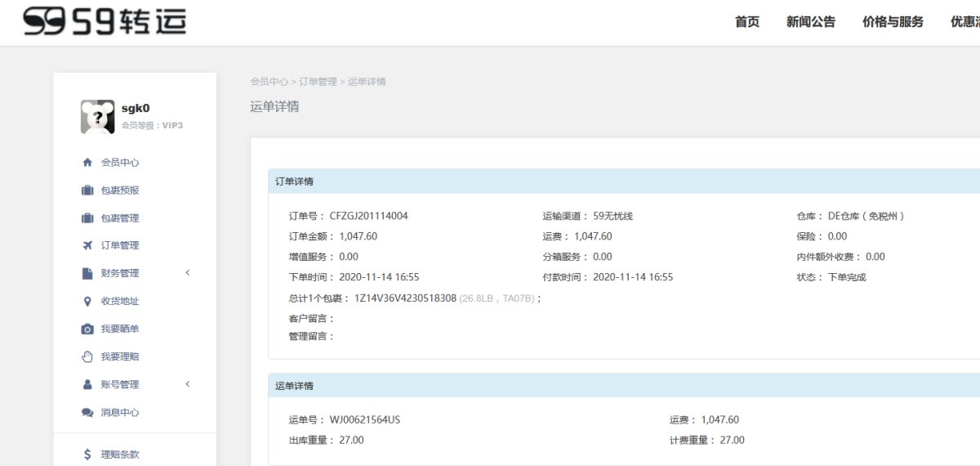Click 会员中心 breadcrumb link
The width and height of the screenshot is (980, 466).
click(x=269, y=82)
